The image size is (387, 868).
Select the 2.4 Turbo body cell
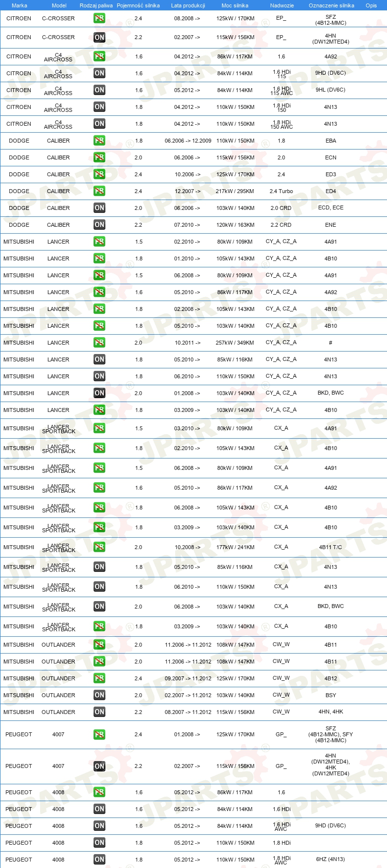[281, 191]
